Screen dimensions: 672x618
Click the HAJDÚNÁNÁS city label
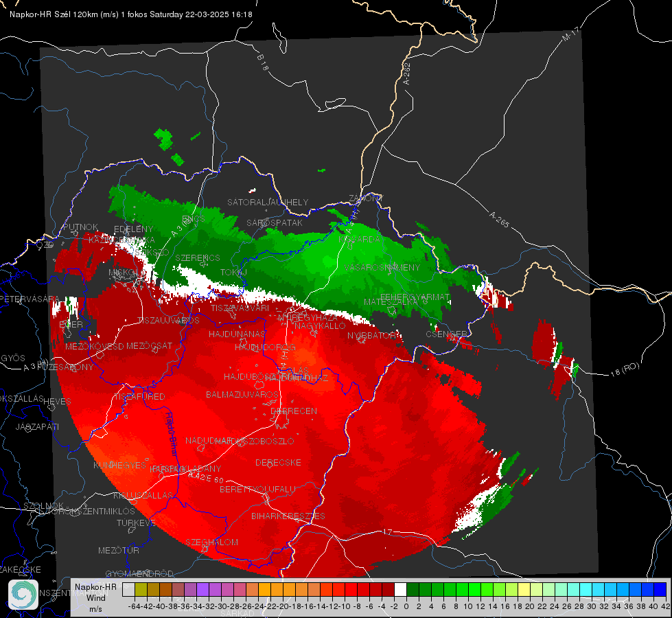point(237,334)
